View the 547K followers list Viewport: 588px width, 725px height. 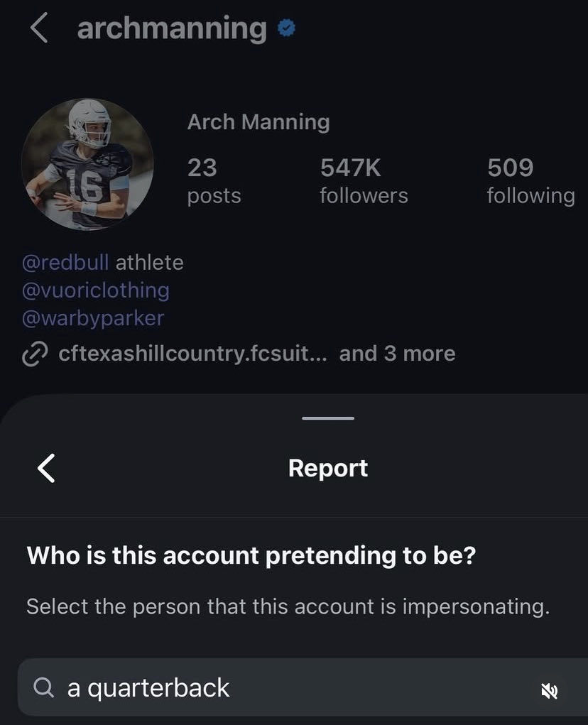pos(364,181)
